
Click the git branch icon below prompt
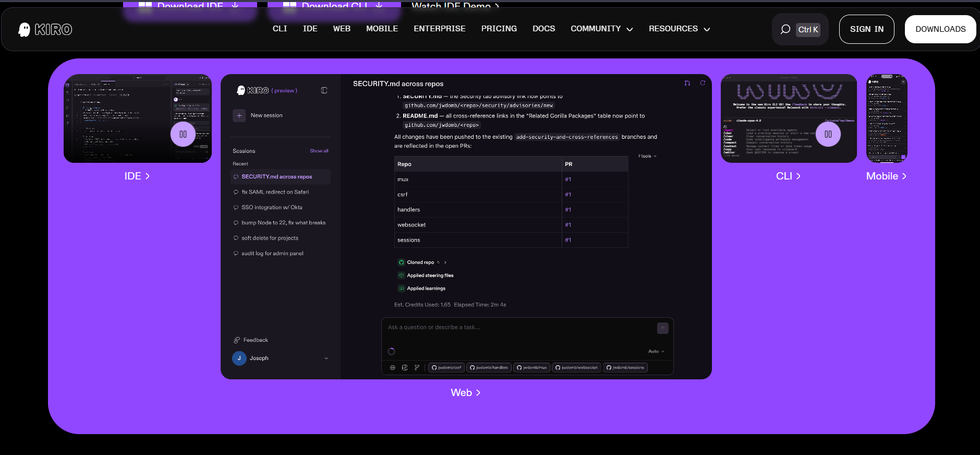[417, 367]
